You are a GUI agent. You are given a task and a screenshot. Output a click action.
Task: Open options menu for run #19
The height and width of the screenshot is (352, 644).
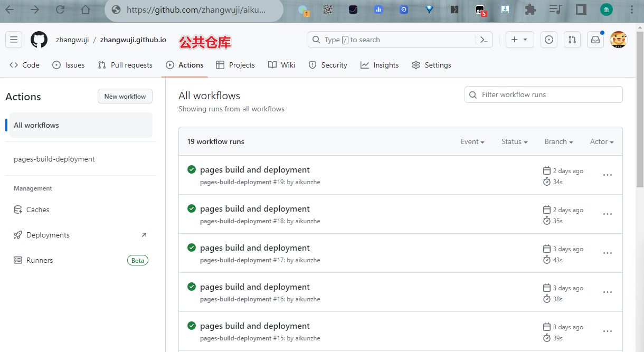(x=608, y=175)
